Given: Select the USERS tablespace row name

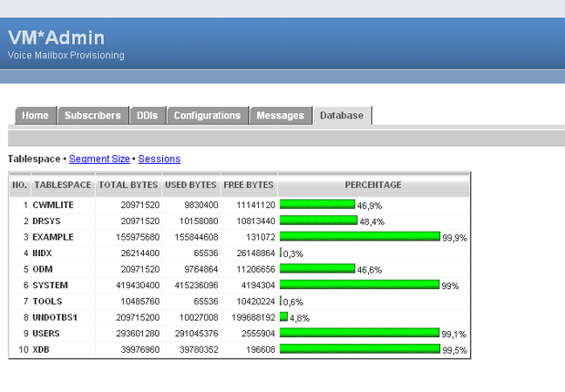Looking at the screenshot, I should 48,333.
